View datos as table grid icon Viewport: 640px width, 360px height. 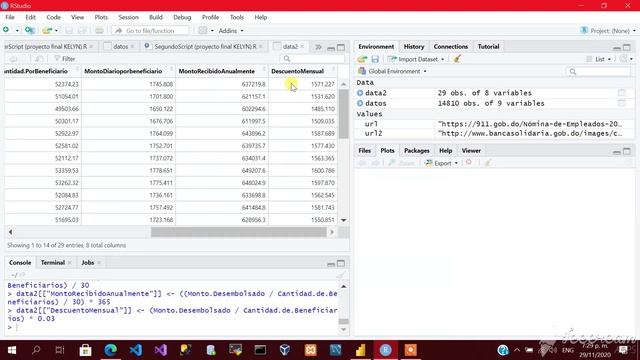(x=621, y=103)
